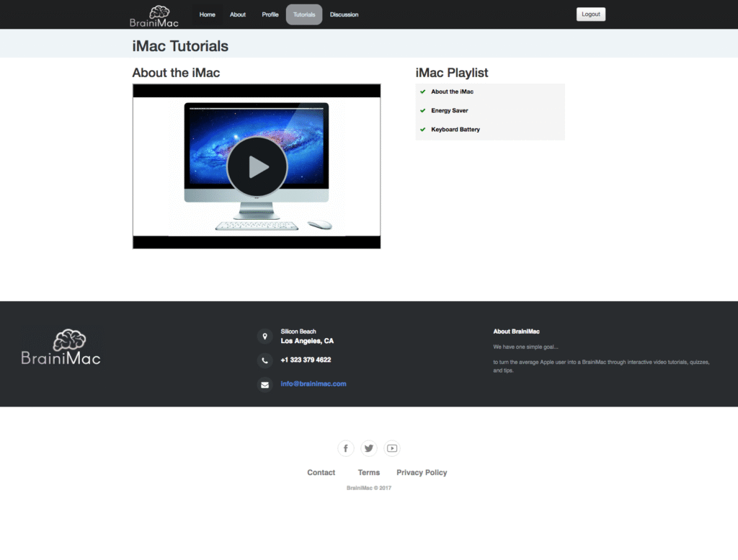Click the checkmark beside About the iMac
738x560 pixels.
423,92
